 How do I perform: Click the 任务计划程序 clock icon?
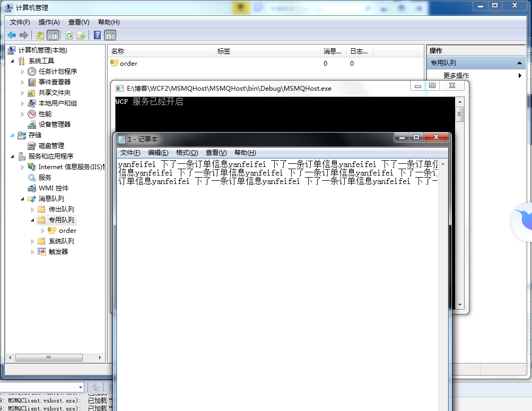tap(31, 72)
